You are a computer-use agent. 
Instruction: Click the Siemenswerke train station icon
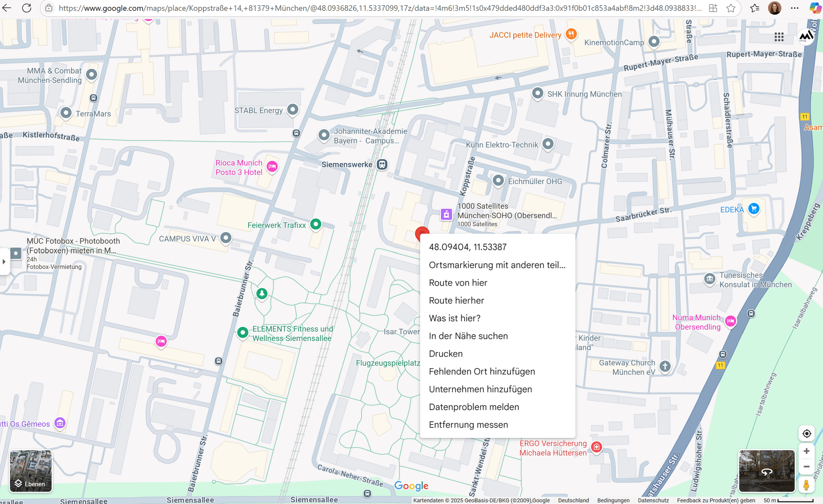click(x=382, y=164)
